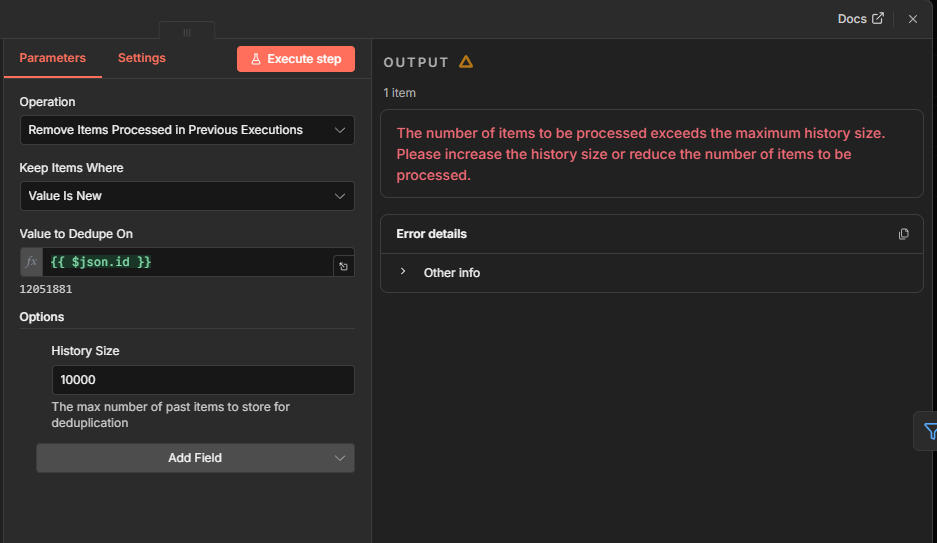Click the output warning triangle icon
937x543 pixels.
click(466, 62)
